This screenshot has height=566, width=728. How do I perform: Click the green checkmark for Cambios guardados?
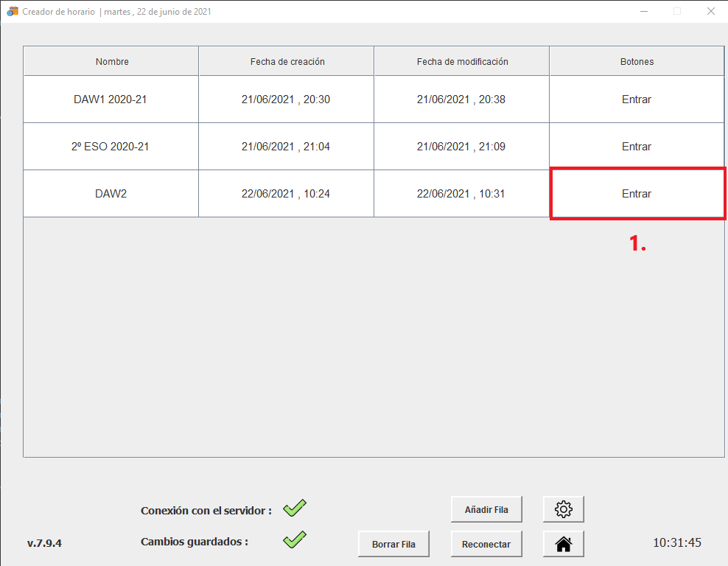click(295, 539)
